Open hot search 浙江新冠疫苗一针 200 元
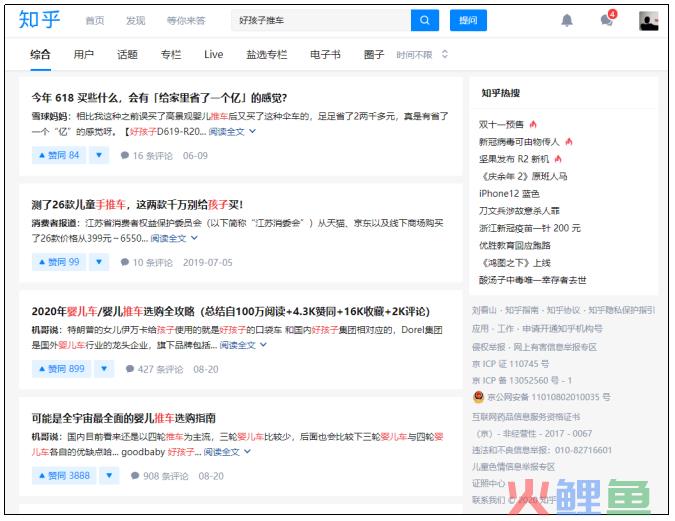The height and width of the screenshot is (521, 675). 530,228
